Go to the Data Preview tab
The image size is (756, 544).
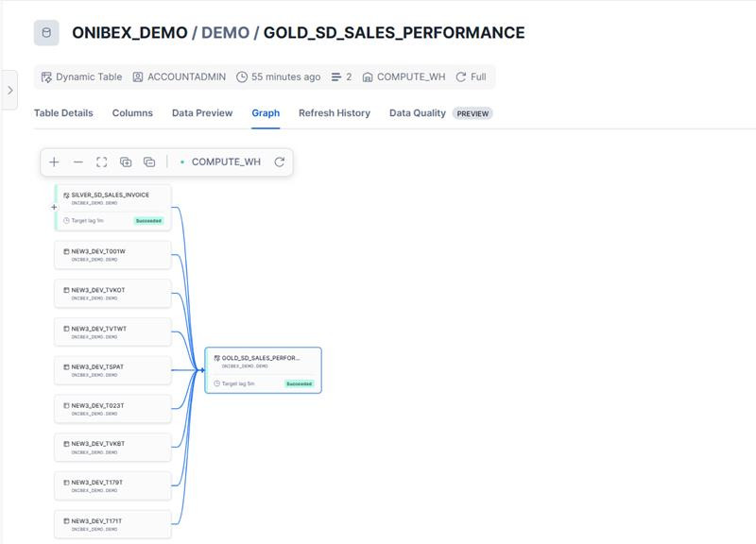click(x=201, y=113)
